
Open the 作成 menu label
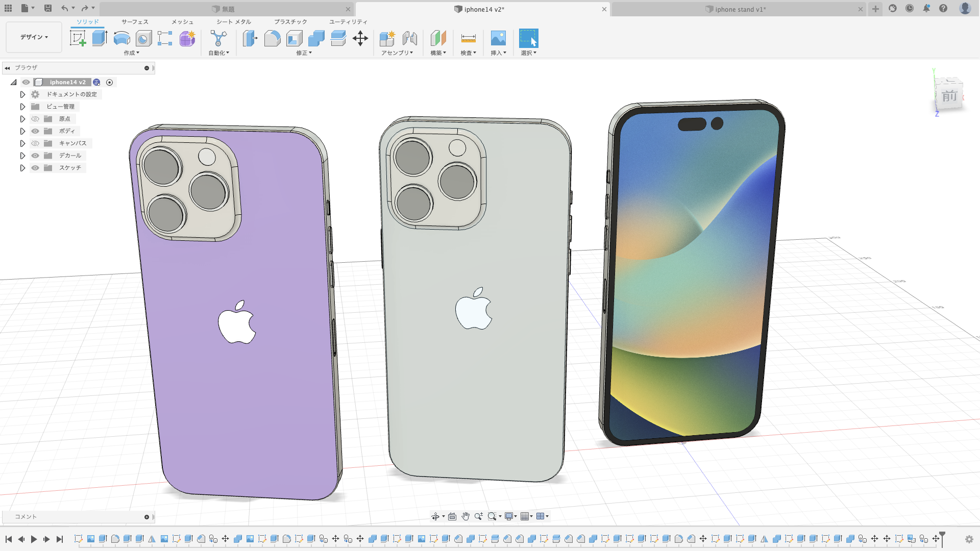click(131, 53)
